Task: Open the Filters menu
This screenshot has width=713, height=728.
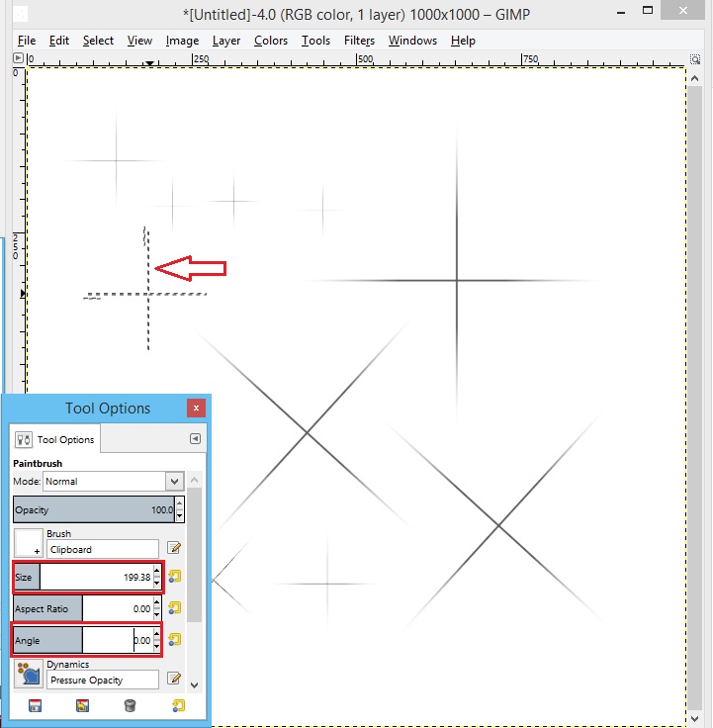Action: [x=359, y=41]
